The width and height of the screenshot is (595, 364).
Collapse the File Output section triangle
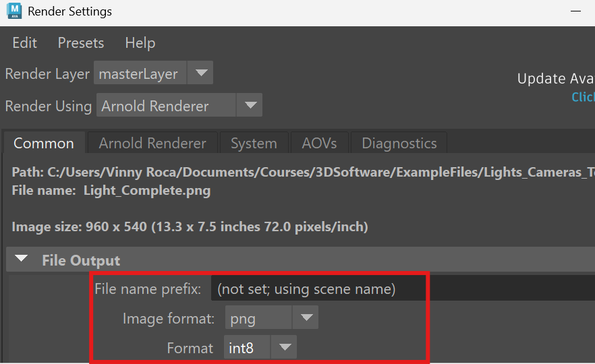22,260
